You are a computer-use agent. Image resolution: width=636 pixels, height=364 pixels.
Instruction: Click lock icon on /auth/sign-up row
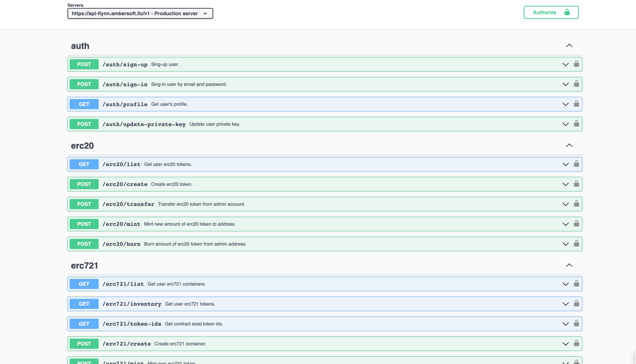[x=576, y=64]
